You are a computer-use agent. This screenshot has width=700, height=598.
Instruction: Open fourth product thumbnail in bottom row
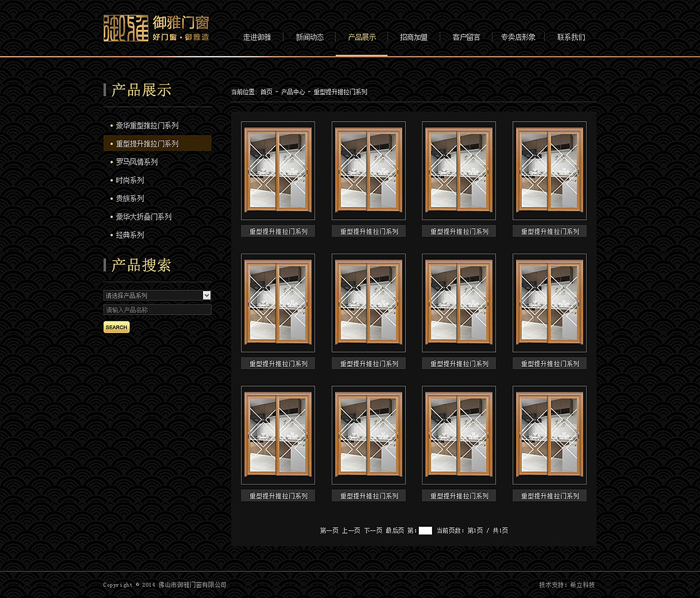(550, 435)
